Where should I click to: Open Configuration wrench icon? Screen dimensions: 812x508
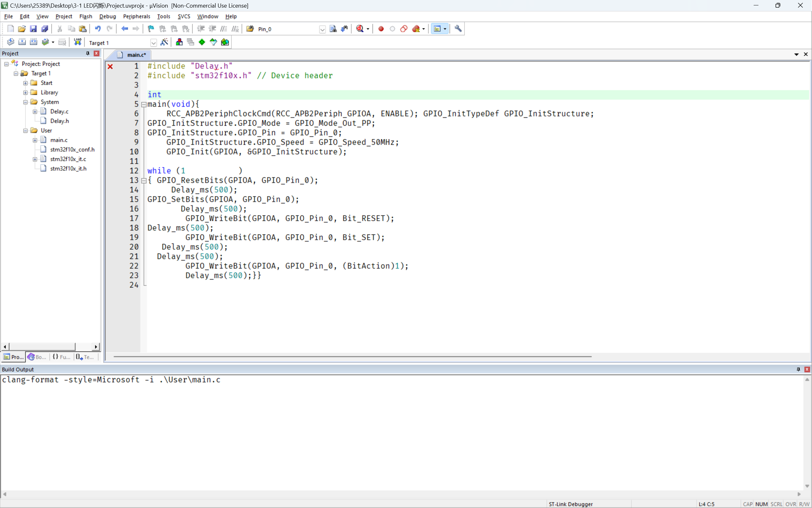click(458, 29)
